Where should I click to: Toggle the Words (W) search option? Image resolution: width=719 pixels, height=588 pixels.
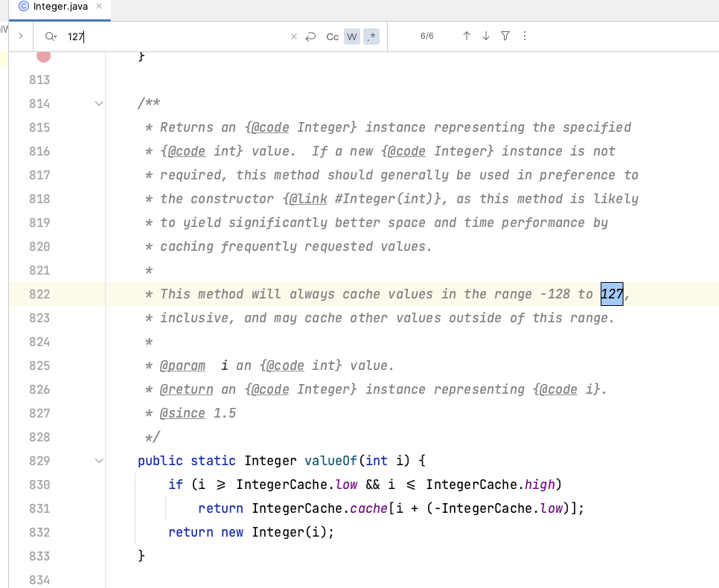click(x=352, y=36)
